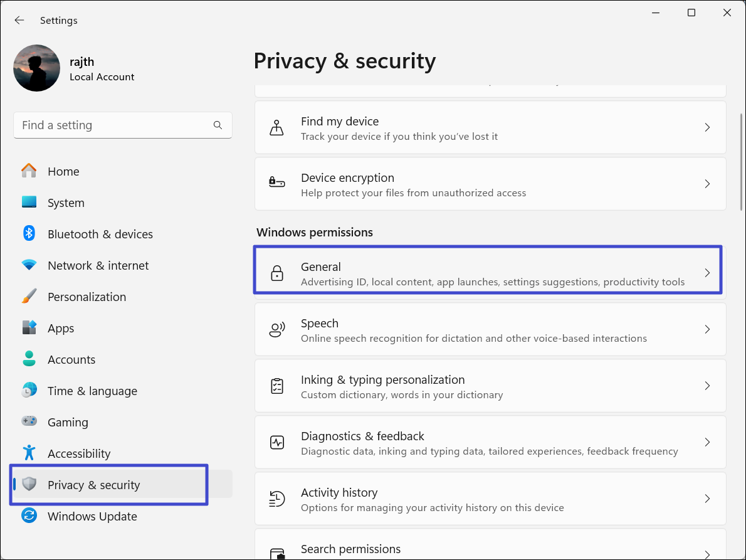Select the Bluetooth & devices icon
The width and height of the screenshot is (746, 560).
[29, 234]
